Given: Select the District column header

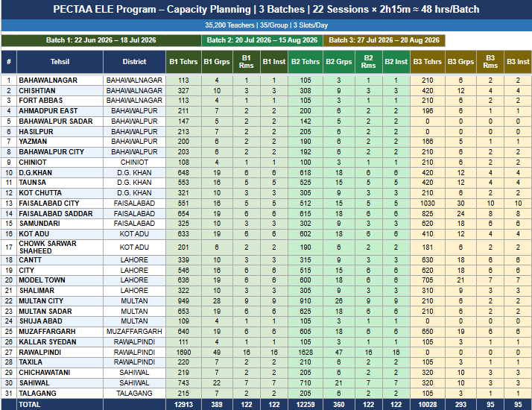Looking at the screenshot, I should click(x=134, y=62).
